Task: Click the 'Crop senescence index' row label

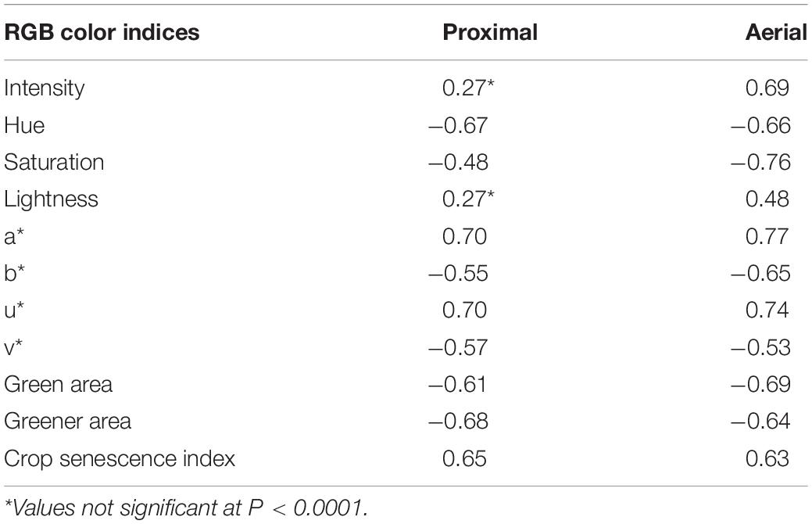Action: tap(120, 458)
